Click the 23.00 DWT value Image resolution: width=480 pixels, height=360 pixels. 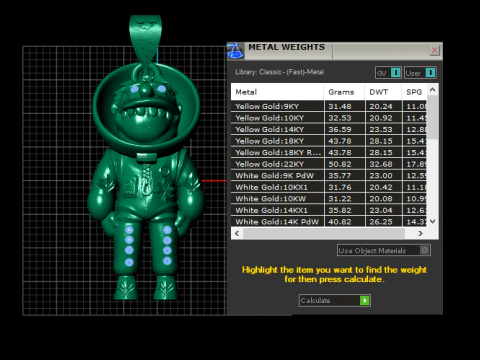coord(381,175)
